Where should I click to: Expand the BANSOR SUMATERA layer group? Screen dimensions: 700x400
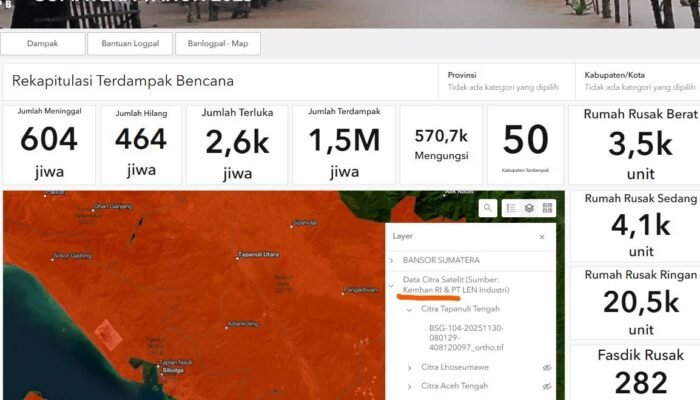pyautogui.click(x=392, y=260)
